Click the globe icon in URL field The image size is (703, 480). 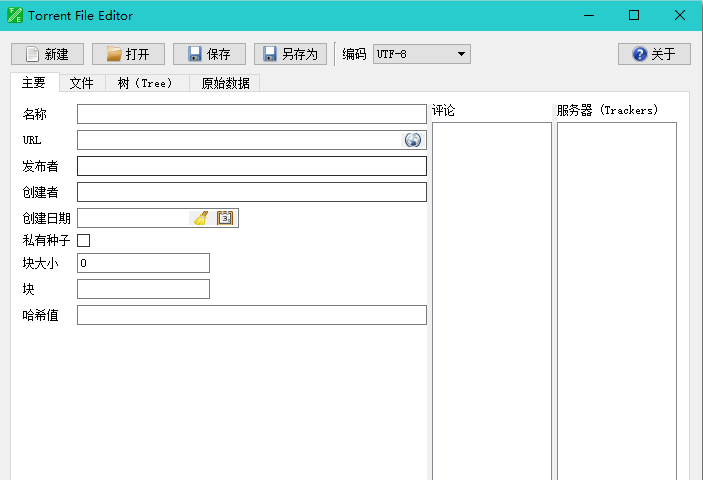412,140
